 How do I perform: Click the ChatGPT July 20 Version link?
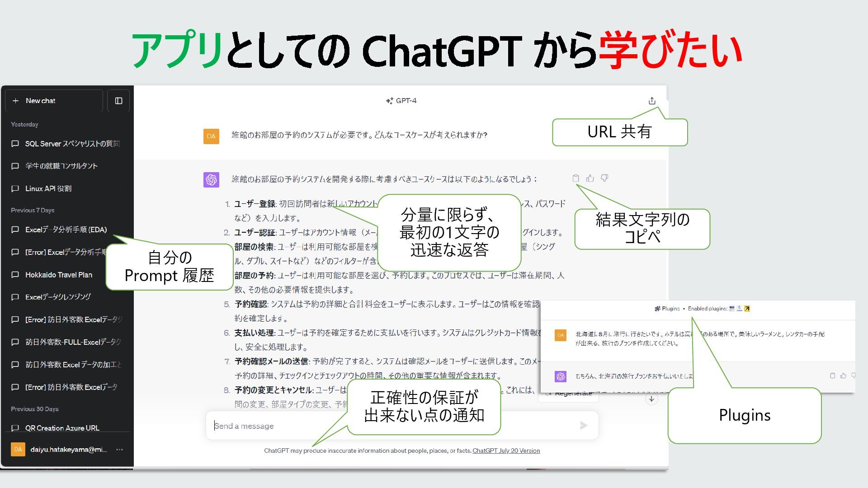tap(506, 450)
